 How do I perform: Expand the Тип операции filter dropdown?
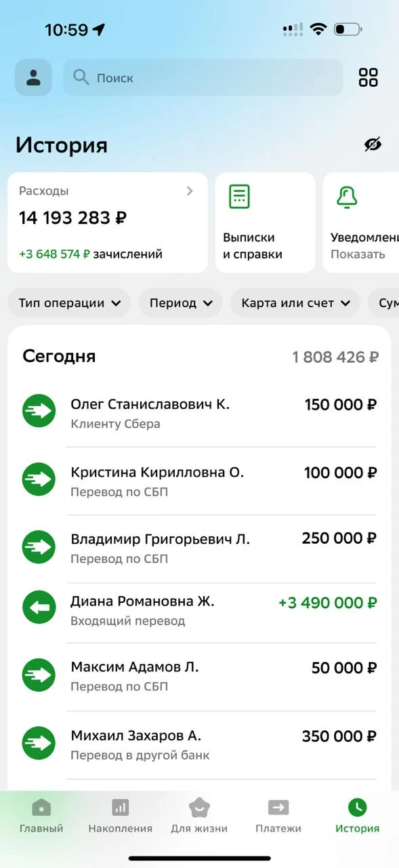pyautogui.click(x=69, y=303)
